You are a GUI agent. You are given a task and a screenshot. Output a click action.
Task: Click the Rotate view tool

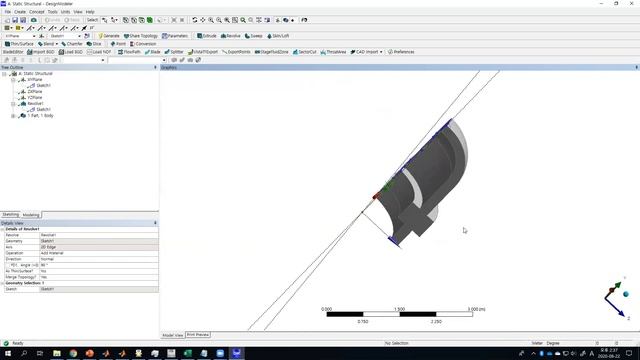pos(195,20)
